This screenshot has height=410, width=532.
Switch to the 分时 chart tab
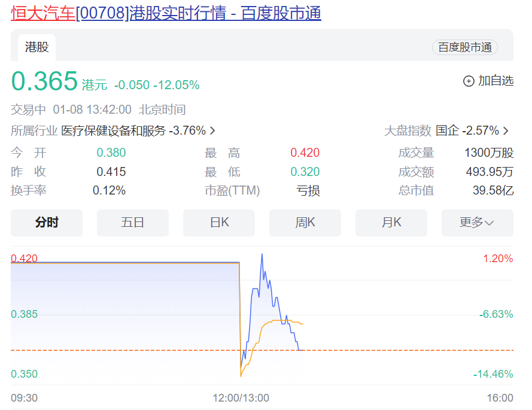click(x=47, y=223)
